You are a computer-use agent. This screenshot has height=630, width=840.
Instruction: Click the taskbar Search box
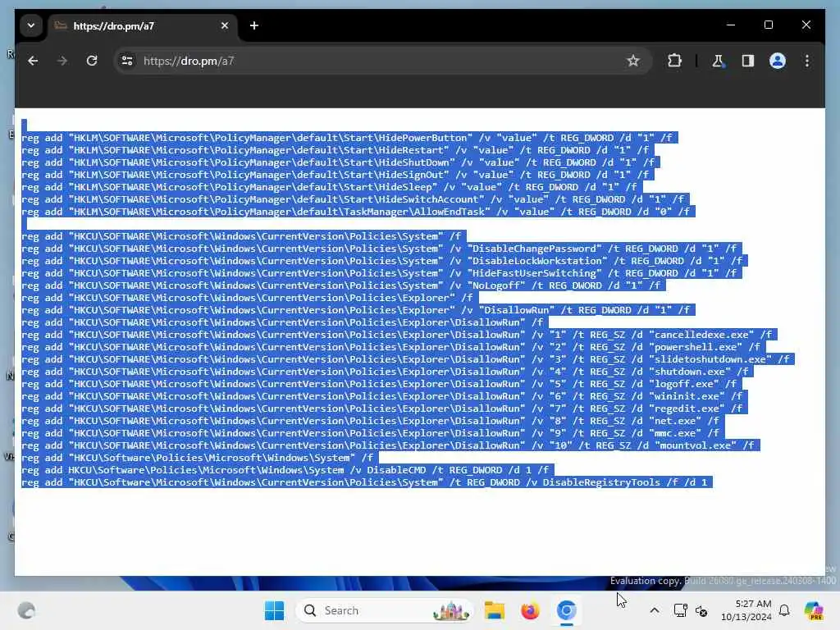click(385, 610)
